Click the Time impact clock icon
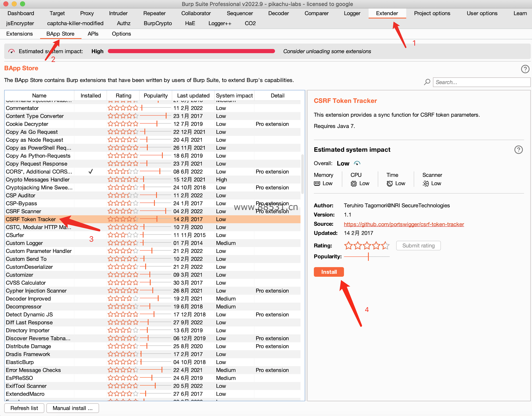This screenshot has height=416, width=532. click(389, 183)
